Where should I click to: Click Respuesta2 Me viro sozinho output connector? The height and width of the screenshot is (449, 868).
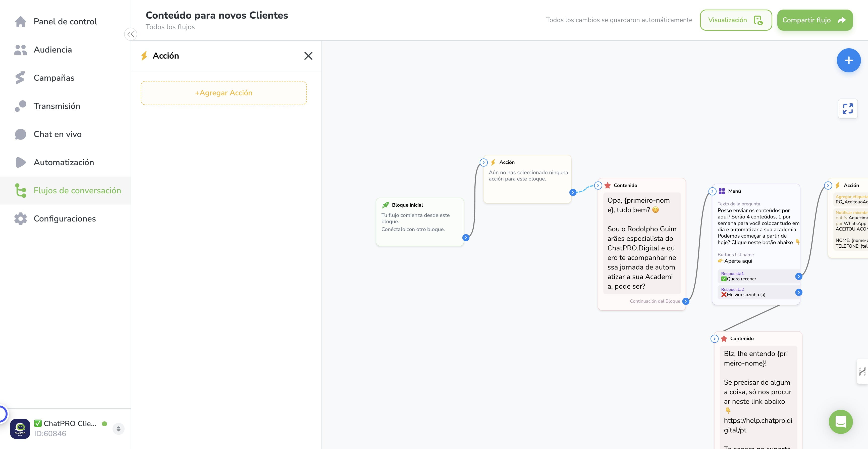point(799,292)
